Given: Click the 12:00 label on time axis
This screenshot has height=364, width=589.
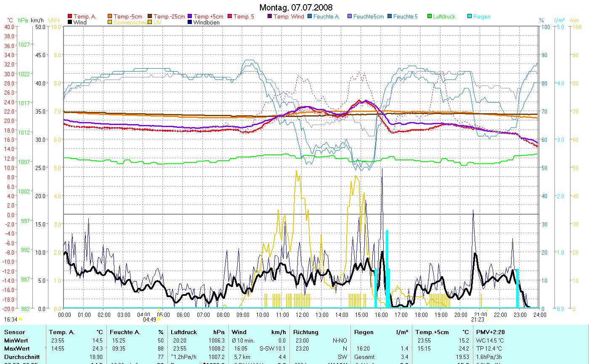Looking at the screenshot, I should [x=302, y=314].
